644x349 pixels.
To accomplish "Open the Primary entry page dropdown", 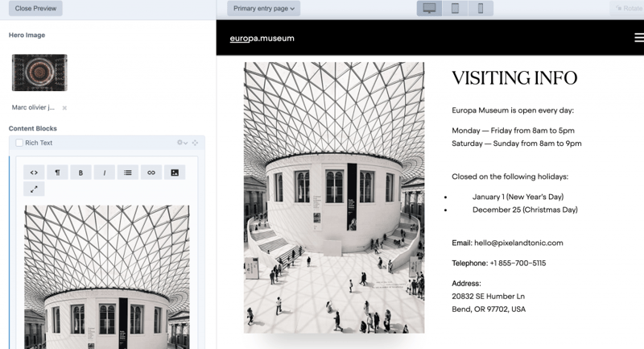I will pos(263,9).
